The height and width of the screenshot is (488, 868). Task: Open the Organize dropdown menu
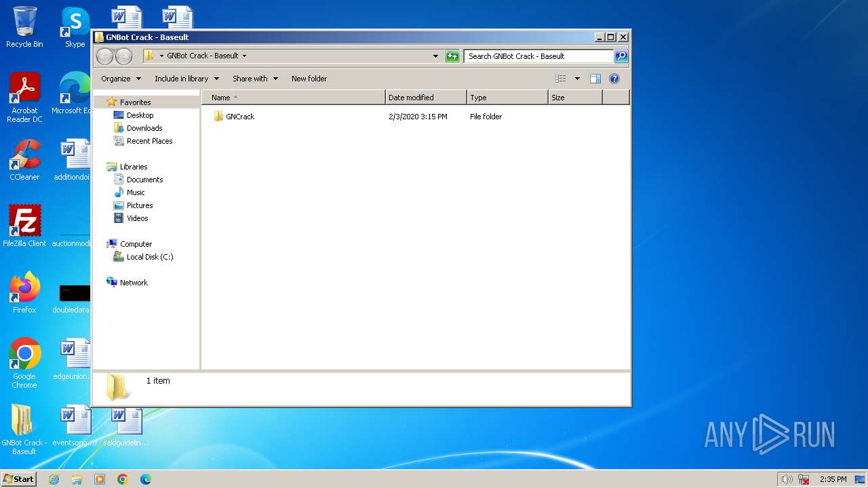point(121,79)
